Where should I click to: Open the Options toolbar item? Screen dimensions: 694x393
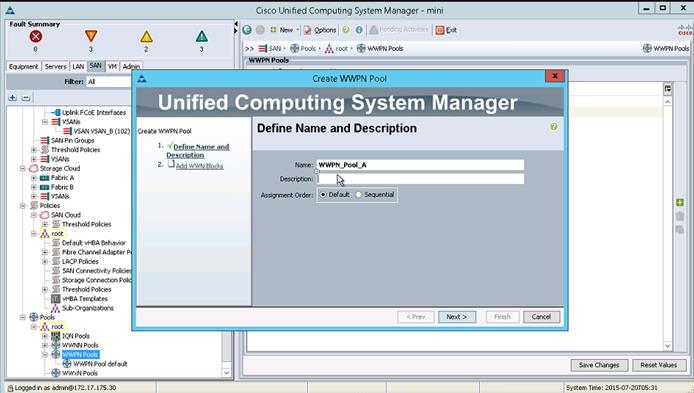tap(320, 30)
